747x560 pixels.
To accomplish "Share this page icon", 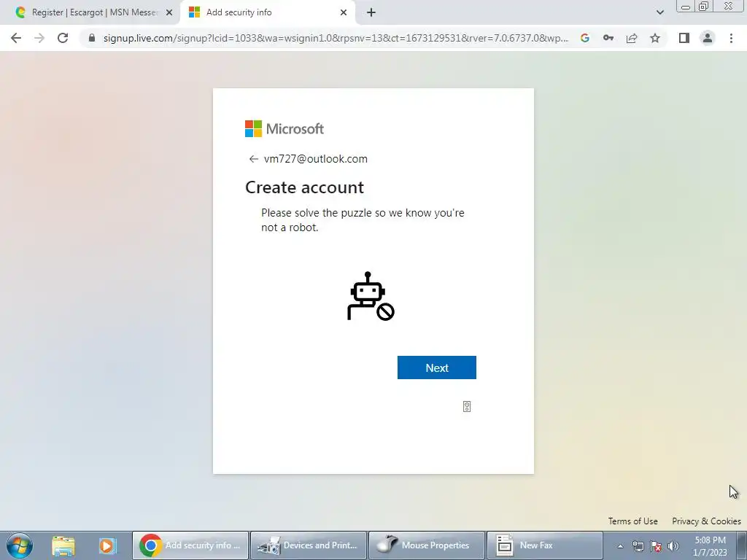I will pos(632,38).
